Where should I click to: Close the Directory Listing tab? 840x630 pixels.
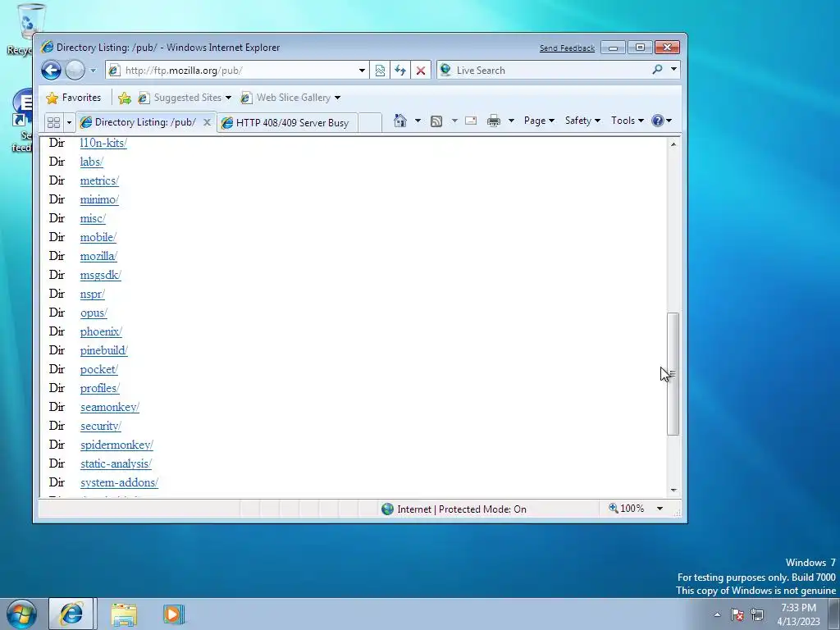207,122
